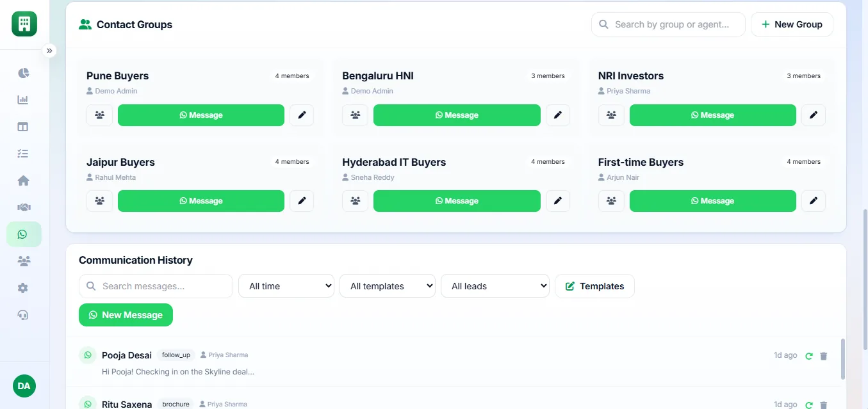Click the Ritu Saxena name
The image size is (868, 409).
click(x=127, y=404)
